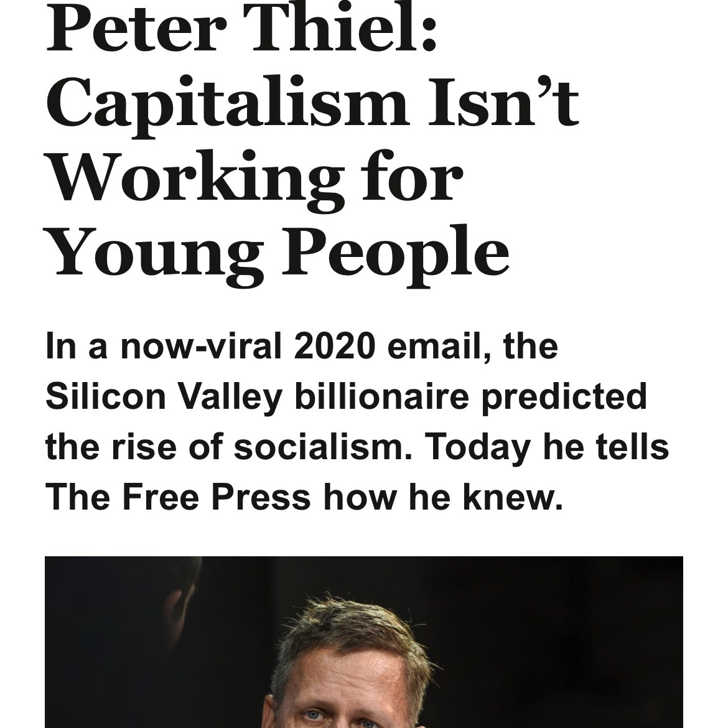Click 'Silicon Valley billionaire predicted' subtitle line
Screen dimensions: 728x728
coord(347,397)
